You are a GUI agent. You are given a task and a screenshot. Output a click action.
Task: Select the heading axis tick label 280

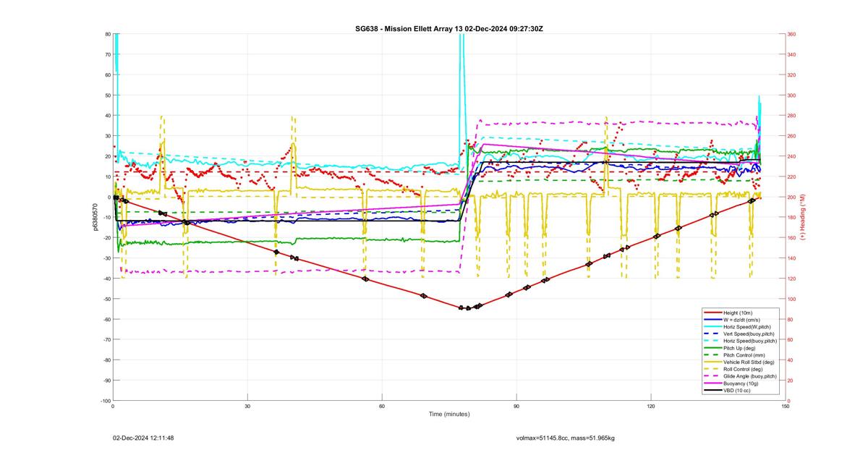point(791,116)
